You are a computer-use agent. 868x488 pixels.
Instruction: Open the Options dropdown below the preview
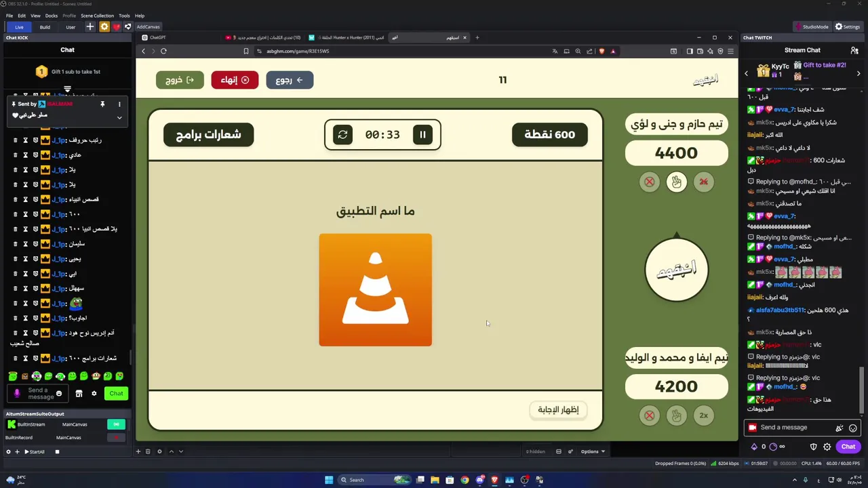pos(593,451)
